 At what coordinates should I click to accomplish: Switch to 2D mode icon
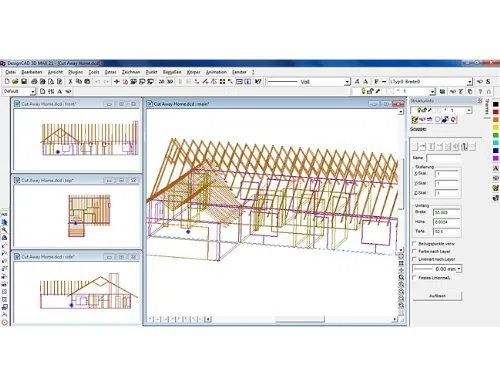[x=161, y=81]
